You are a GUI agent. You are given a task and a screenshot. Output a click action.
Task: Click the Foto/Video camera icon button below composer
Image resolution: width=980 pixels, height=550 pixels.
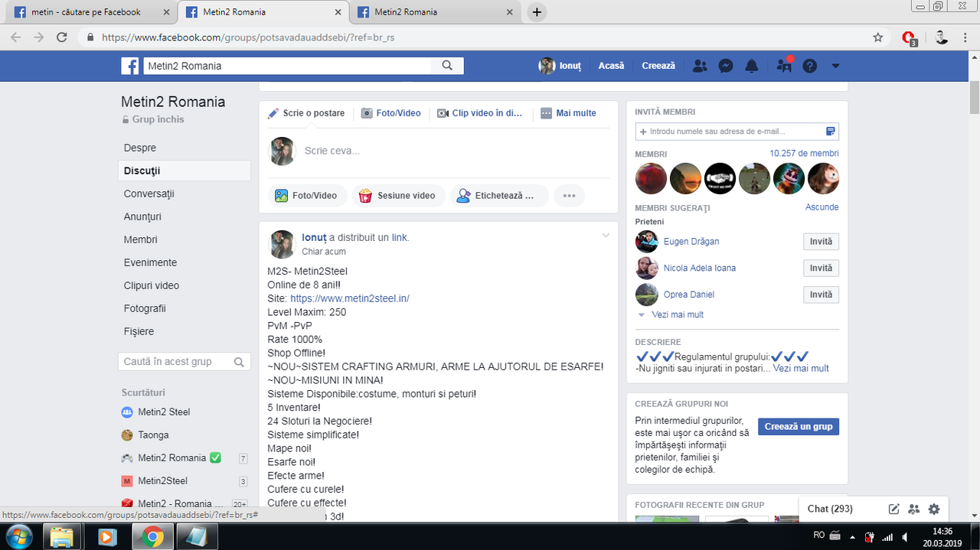coord(307,195)
